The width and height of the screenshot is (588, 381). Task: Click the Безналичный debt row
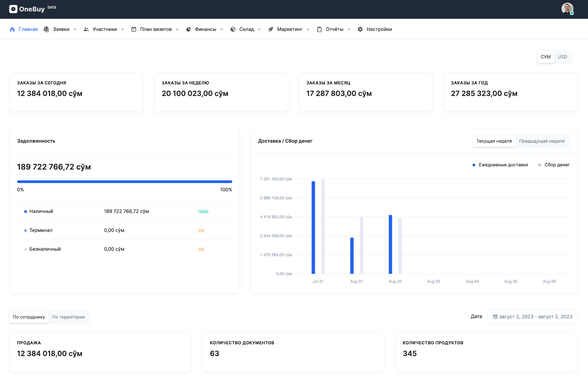click(124, 249)
